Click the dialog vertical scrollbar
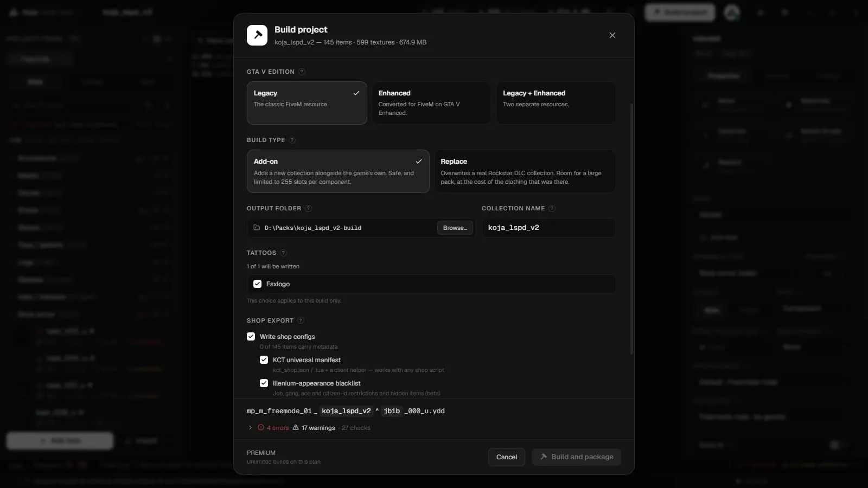Screen dimensions: 868x488 tap(631, 229)
